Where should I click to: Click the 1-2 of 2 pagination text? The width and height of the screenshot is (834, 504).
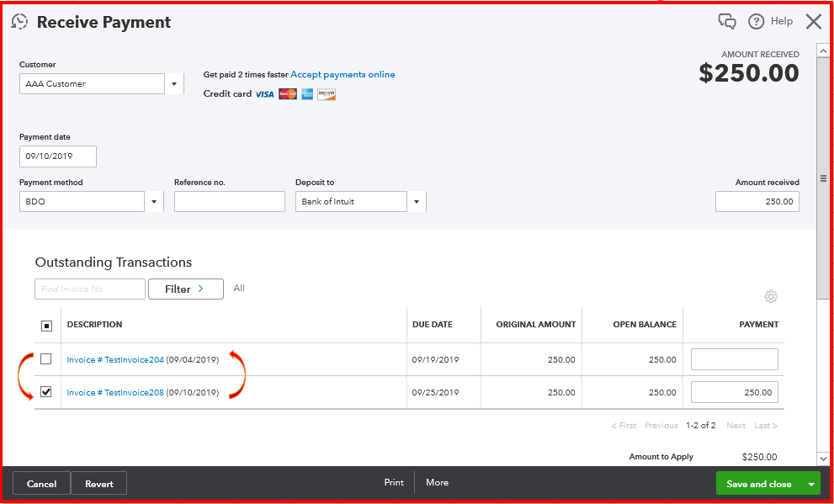pyautogui.click(x=701, y=426)
